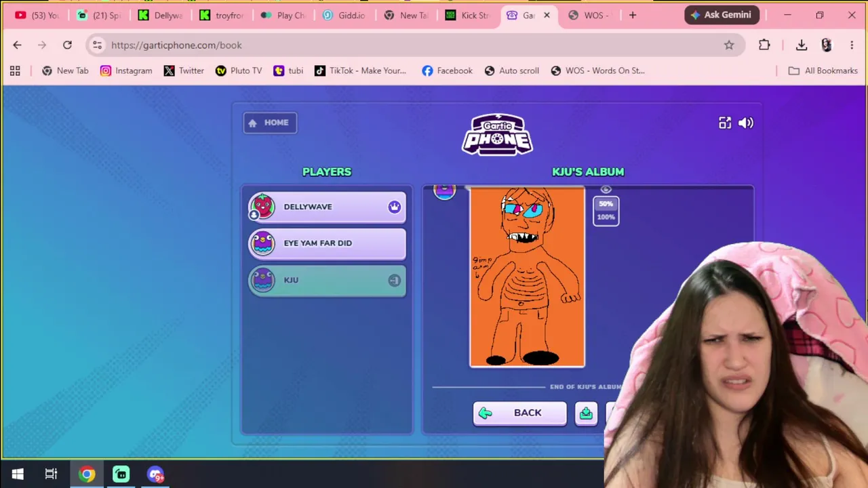Open the TikTok - Make Your... bookmark

pyautogui.click(x=361, y=70)
